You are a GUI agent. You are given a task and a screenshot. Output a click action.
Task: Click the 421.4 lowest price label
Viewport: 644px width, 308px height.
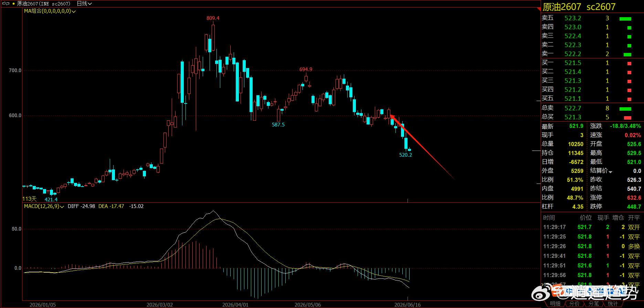[51, 200]
